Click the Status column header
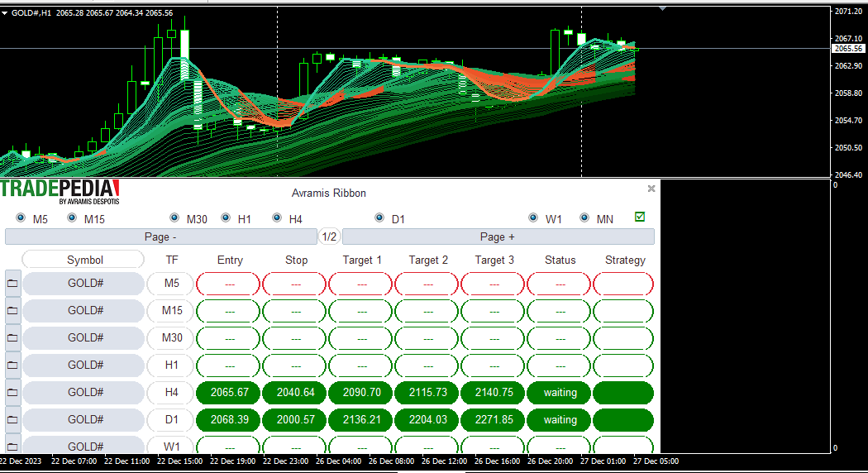 click(x=560, y=260)
